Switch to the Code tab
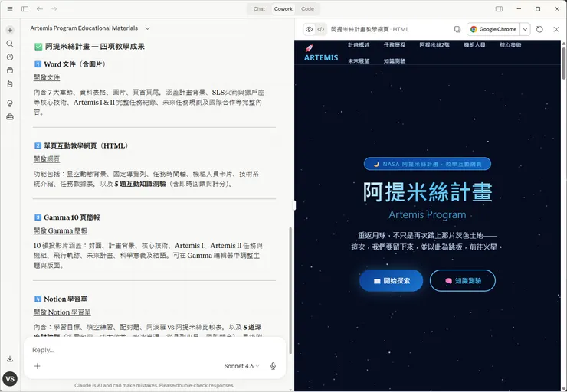Viewport: 567px width, 392px height. (x=307, y=9)
